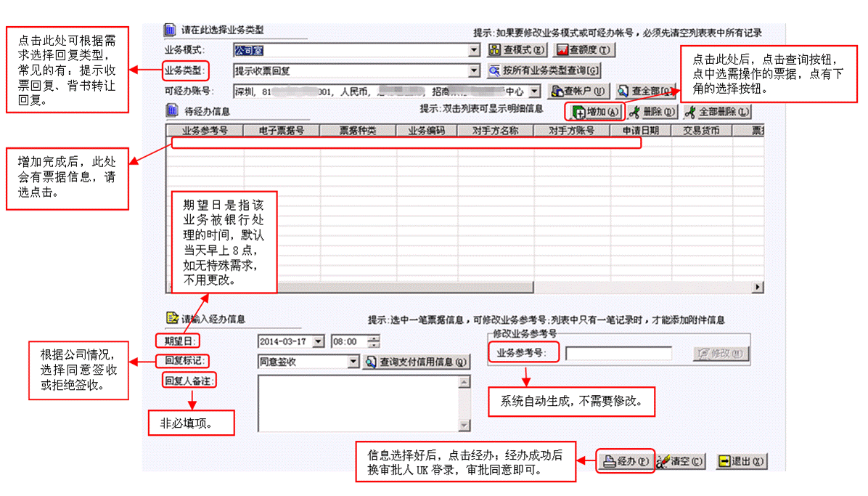Open the 业务模式 dropdown
Viewport: 868px width, 496px height.
coord(474,50)
